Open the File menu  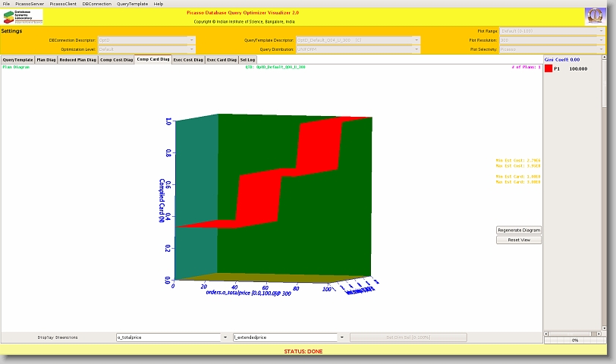click(7, 4)
